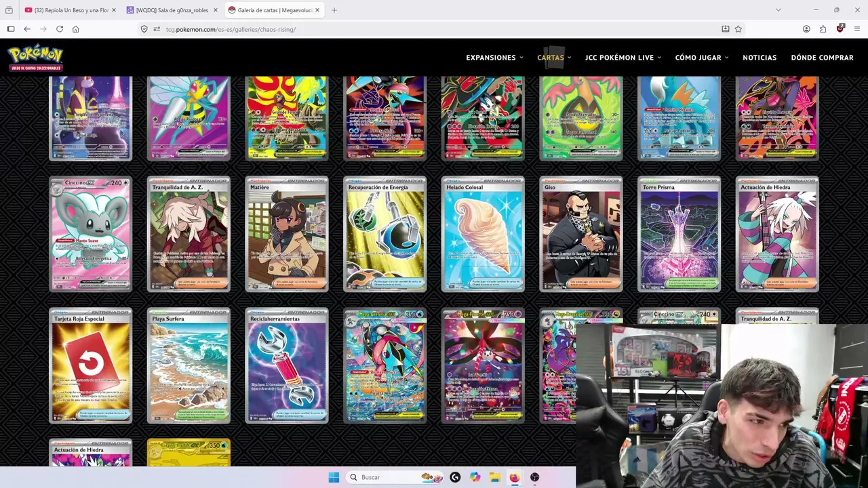Go forward one page

pos(43,29)
